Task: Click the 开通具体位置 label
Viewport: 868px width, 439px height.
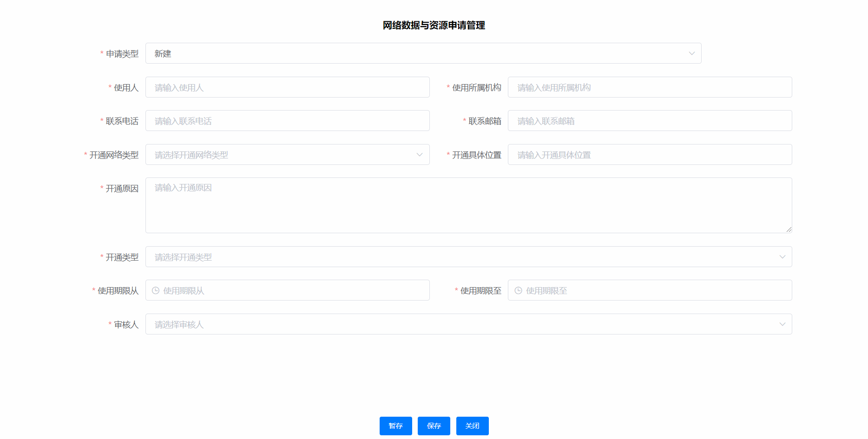Action: tap(477, 155)
